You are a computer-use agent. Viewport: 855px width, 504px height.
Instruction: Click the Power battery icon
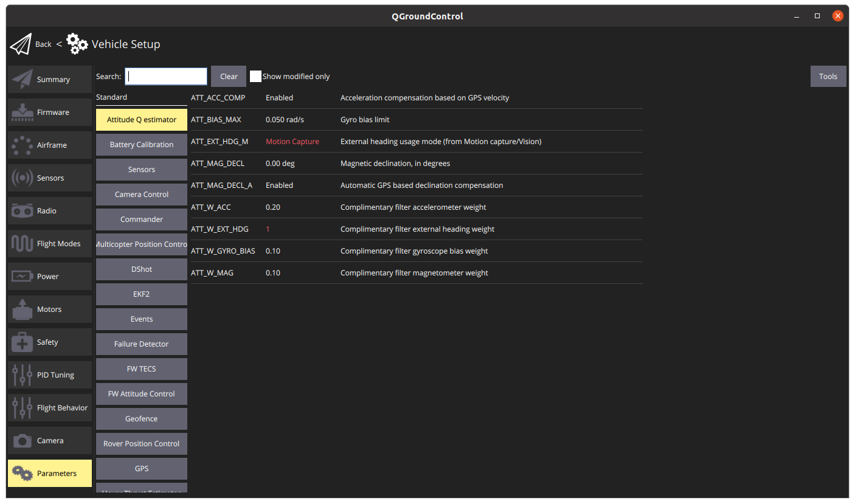[22, 277]
